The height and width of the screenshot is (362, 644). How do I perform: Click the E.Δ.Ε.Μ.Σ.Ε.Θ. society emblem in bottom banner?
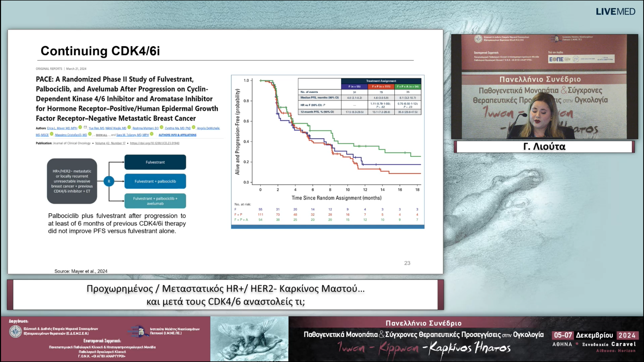tap(16, 331)
